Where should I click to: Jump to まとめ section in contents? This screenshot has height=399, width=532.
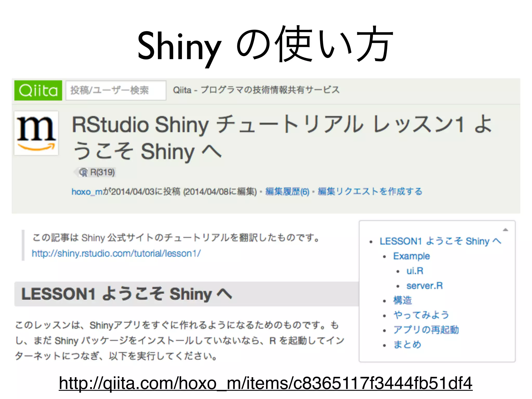coord(407,345)
